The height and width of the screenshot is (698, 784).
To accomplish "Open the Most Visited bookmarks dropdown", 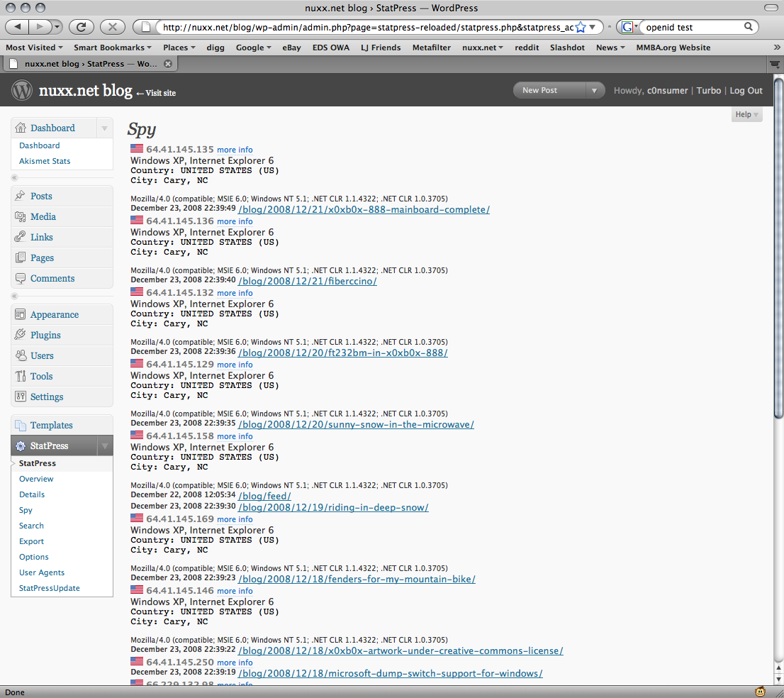I will [x=34, y=48].
